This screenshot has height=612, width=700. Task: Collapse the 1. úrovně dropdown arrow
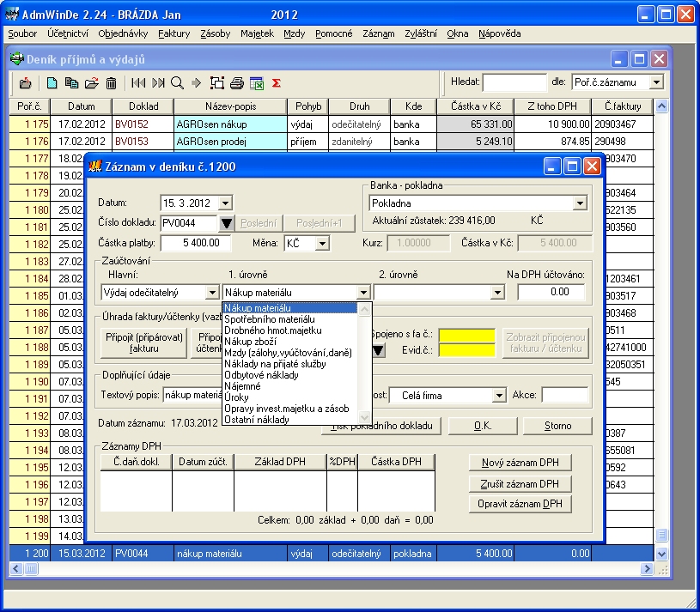tap(363, 293)
